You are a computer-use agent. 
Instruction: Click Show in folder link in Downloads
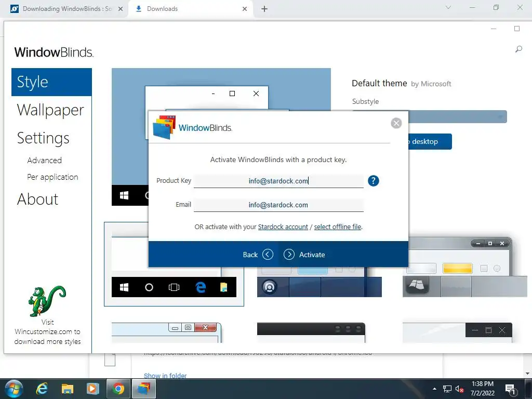165,375
